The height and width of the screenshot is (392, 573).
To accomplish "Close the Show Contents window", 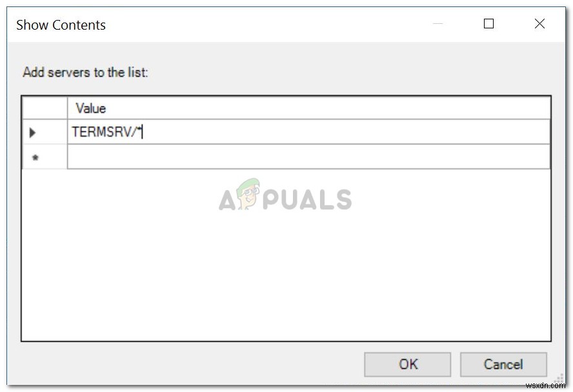I will 539,24.
